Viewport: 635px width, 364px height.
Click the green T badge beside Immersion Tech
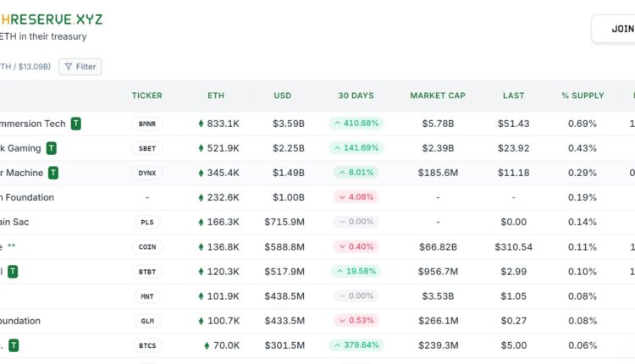point(76,124)
